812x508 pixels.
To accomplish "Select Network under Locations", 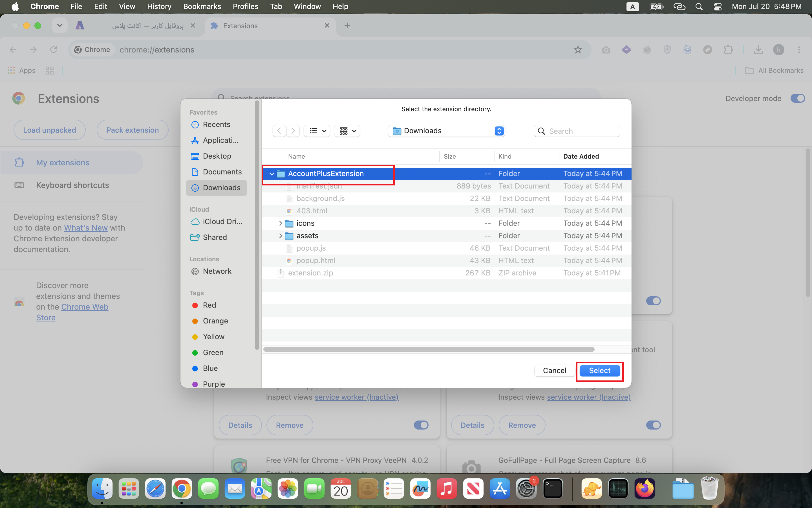I will pos(217,271).
